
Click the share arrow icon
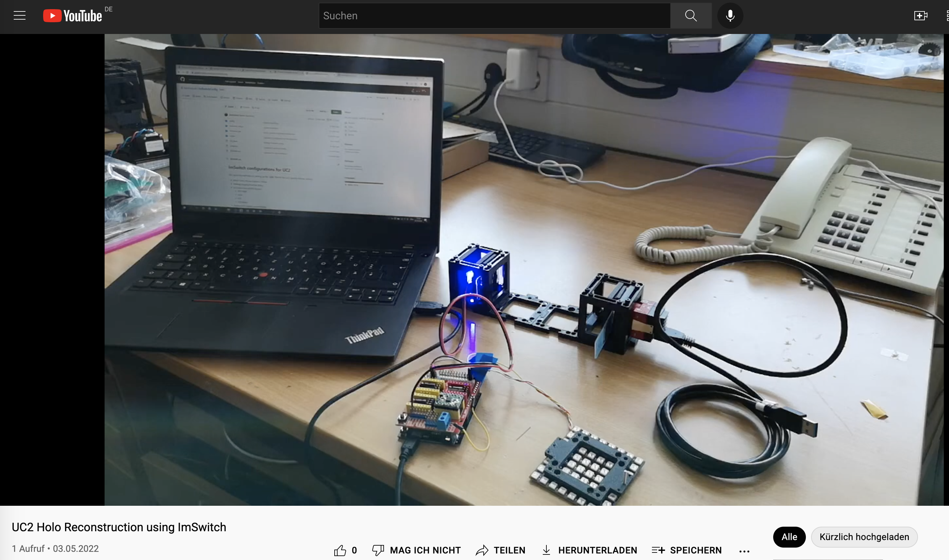(x=482, y=550)
